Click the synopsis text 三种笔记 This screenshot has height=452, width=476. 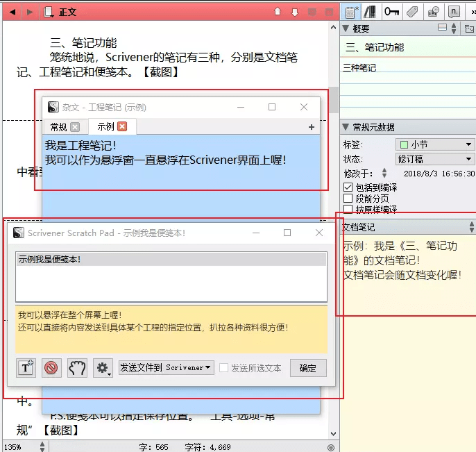(x=359, y=67)
